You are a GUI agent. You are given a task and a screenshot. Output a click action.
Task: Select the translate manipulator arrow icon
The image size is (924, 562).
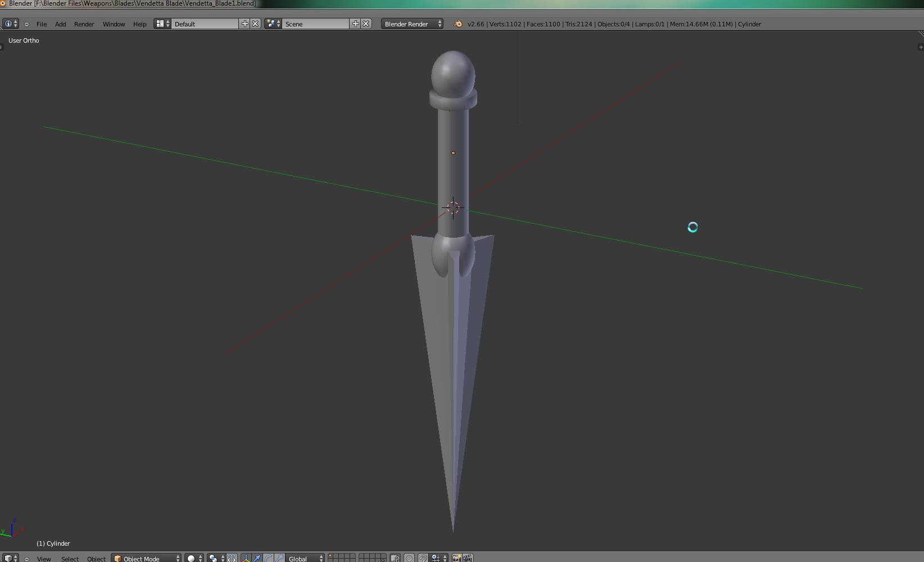(257, 558)
